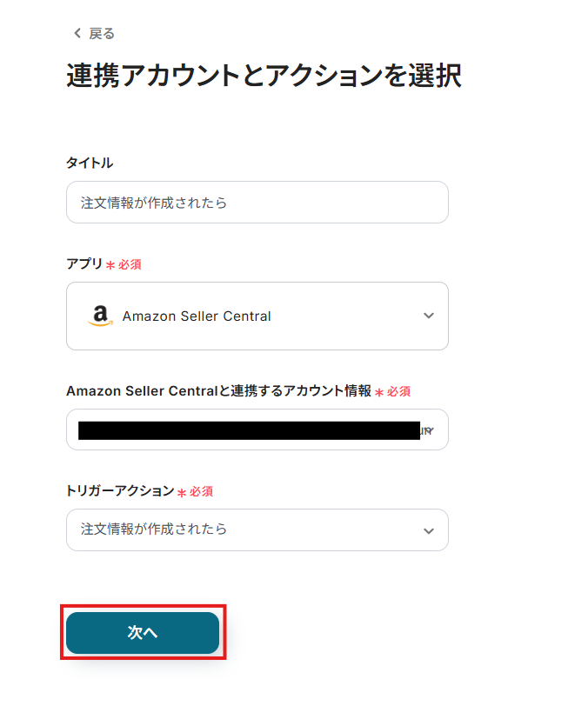Viewport: 588px width, 706px height.
Task: Click the chevron on the アプリ dropdown
Action: (x=428, y=316)
